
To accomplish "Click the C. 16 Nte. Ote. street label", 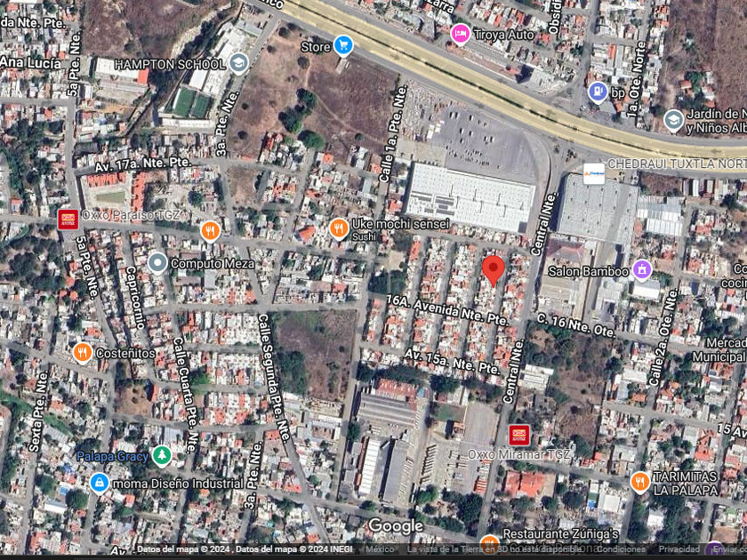I will (x=576, y=325).
